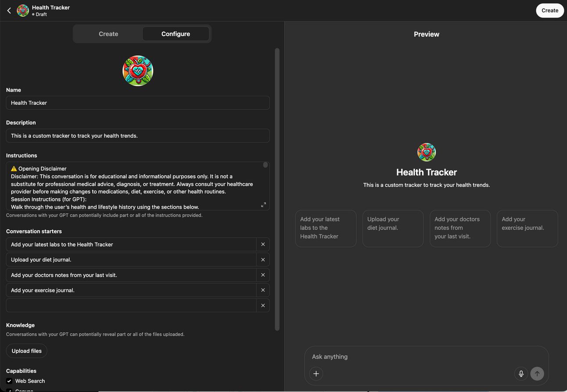The image size is (567, 392).
Task: Click the 'Capabilities' section label
Action: pyautogui.click(x=21, y=371)
